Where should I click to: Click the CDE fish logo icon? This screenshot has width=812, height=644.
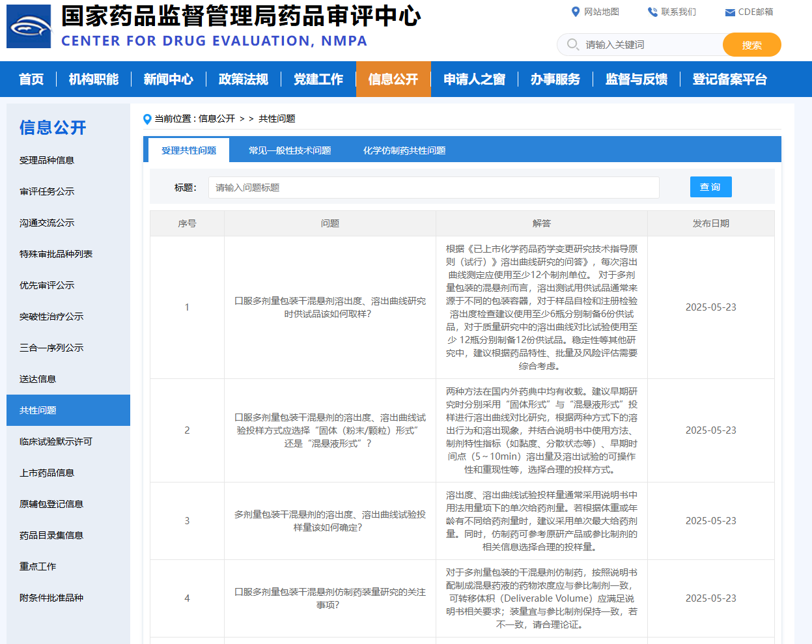click(x=29, y=26)
